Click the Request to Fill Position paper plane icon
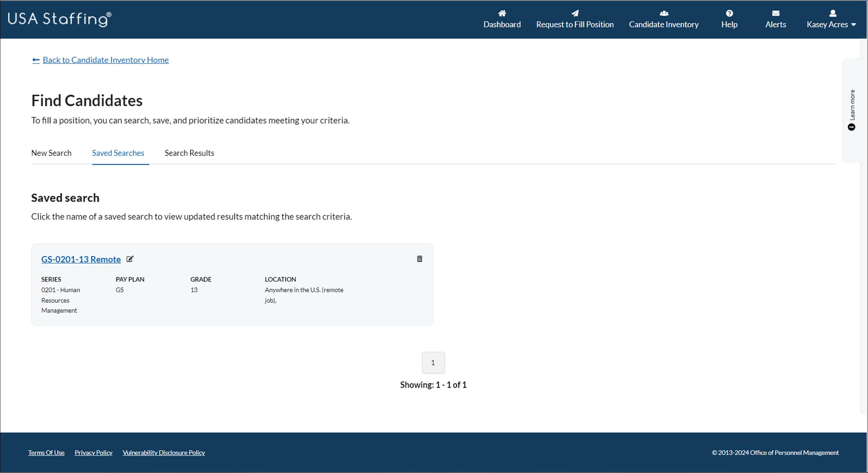This screenshot has height=473, width=868. [x=575, y=13]
